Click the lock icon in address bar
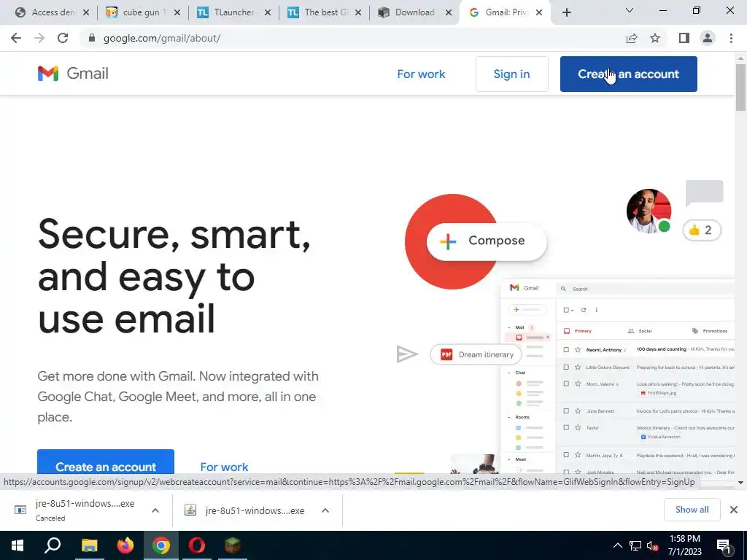This screenshot has width=747, height=560. (92, 38)
